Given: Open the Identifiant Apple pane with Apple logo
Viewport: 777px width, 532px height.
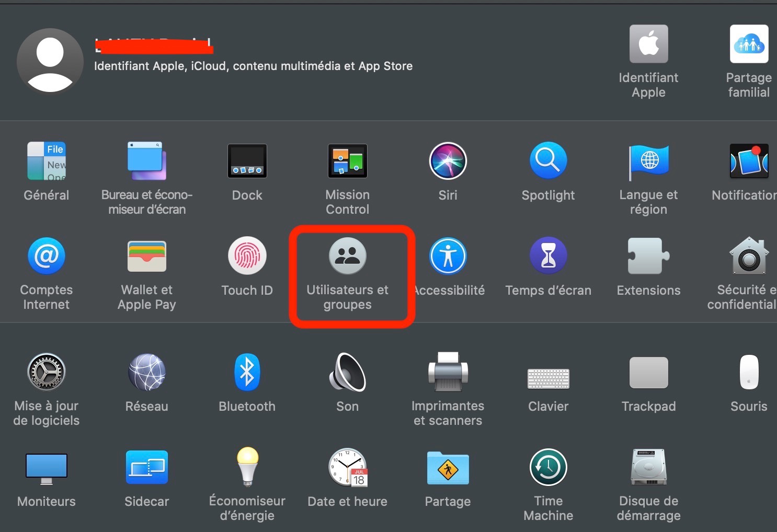Looking at the screenshot, I should [x=648, y=44].
